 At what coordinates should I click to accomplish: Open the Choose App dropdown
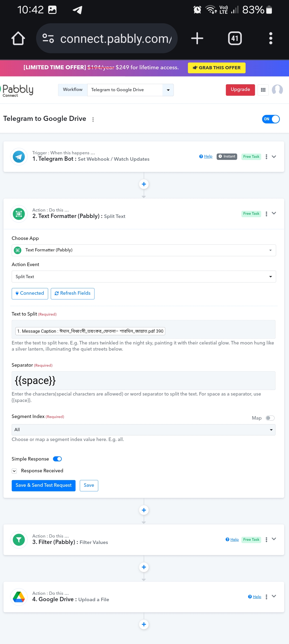click(144, 250)
